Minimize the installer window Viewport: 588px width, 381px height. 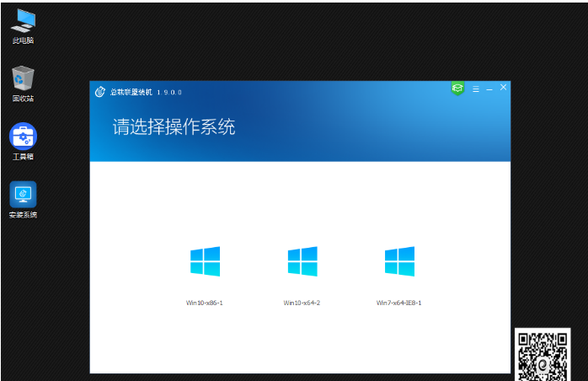click(489, 89)
